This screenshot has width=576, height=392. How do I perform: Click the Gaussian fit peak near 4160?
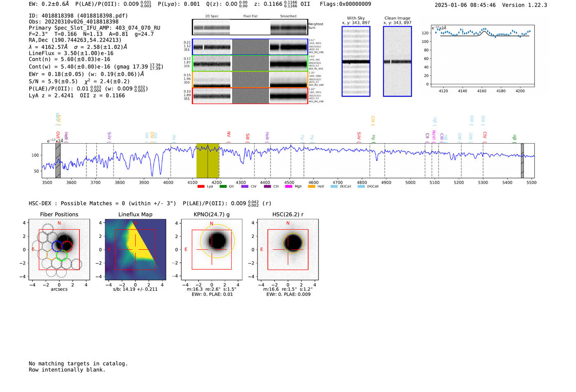coord(484,31)
